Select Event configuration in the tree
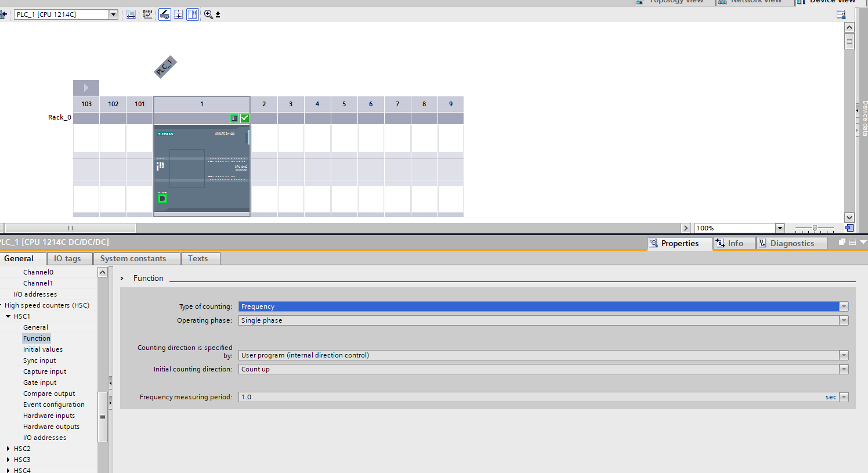 [x=54, y=405]
